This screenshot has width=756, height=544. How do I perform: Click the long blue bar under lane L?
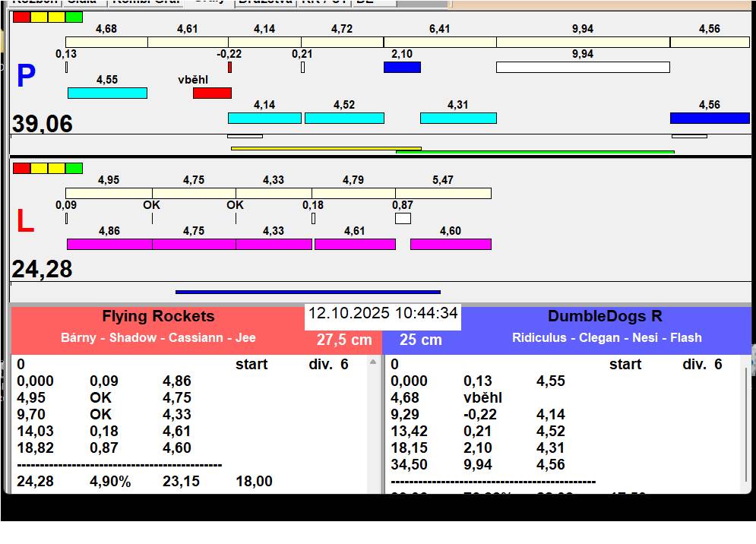308,292
